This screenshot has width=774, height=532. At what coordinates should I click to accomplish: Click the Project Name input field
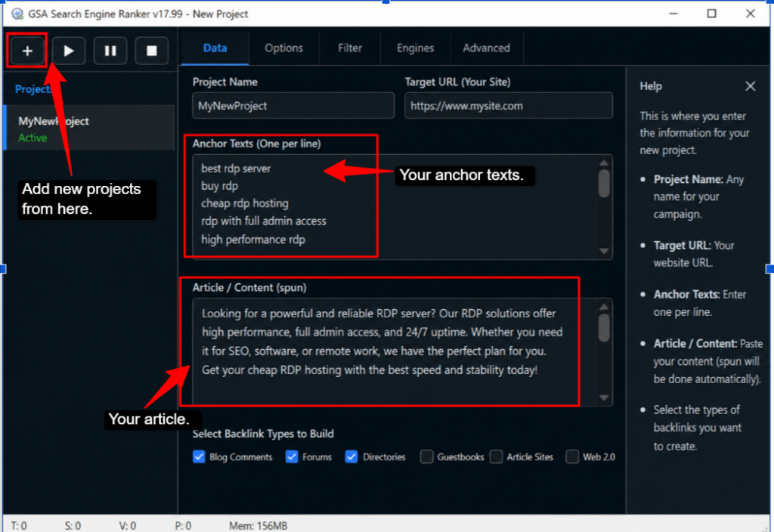pos(293,106)
